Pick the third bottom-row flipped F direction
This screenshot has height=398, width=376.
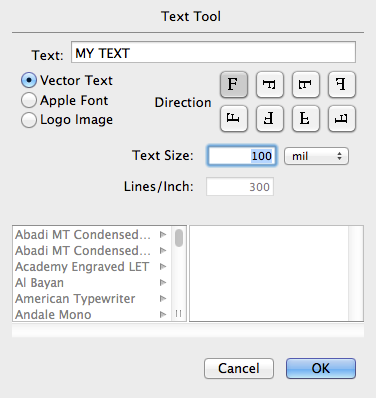tap(306, 118)
